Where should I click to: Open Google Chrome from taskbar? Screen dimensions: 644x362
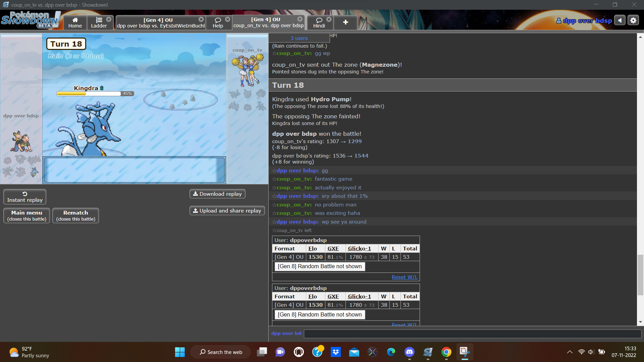pos(446,352)
